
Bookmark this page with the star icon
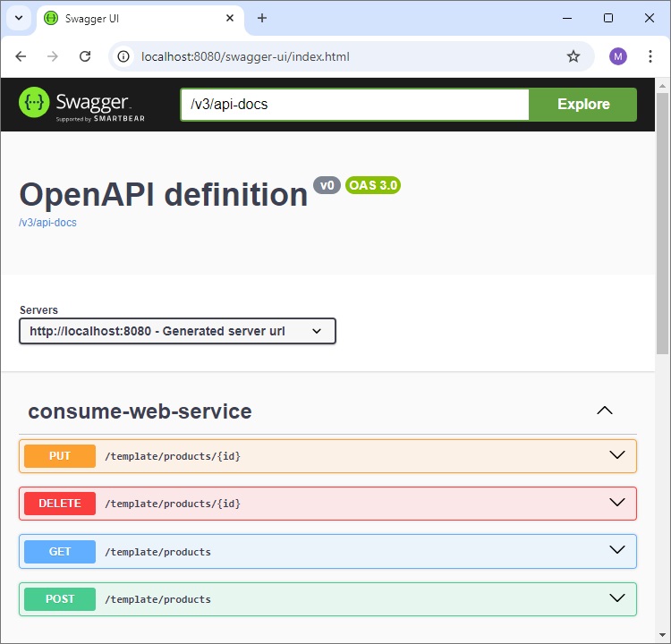click(573, 56)
